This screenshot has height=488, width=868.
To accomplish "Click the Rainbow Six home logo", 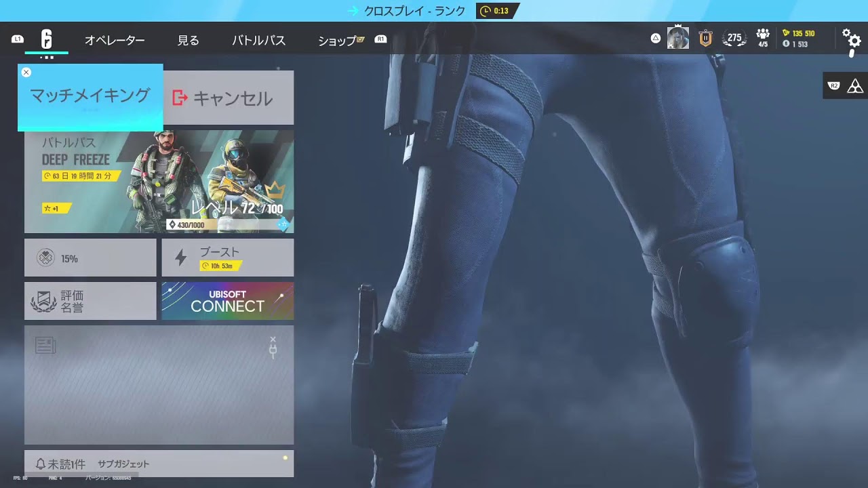I will (47, 39).
